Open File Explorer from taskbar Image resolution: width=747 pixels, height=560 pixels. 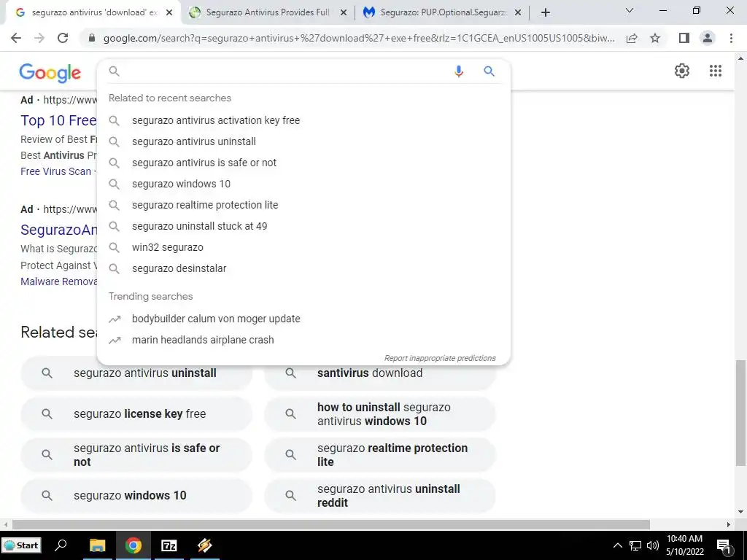click(97, 545)
